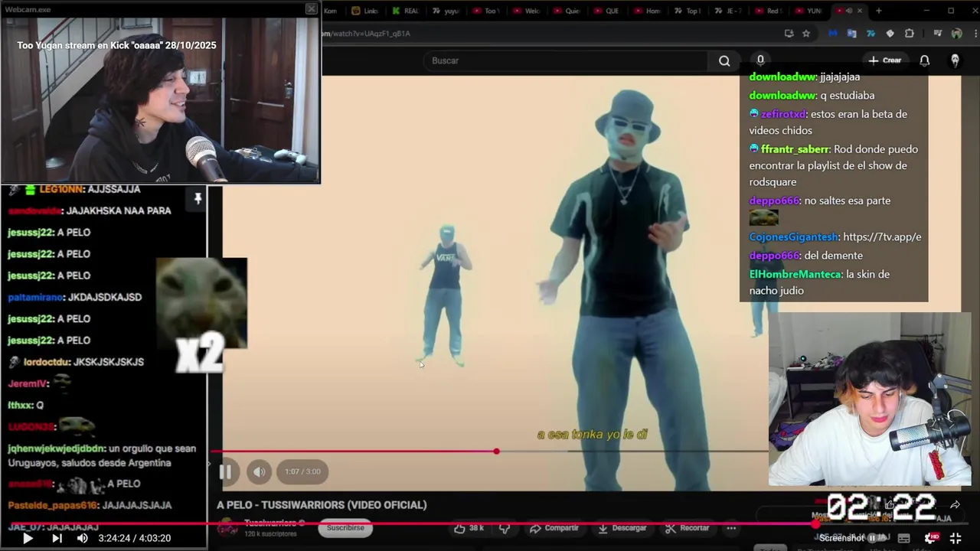980x551 pixels.
Task: Open the three-dot more actions menu
Action: (731, 528)
